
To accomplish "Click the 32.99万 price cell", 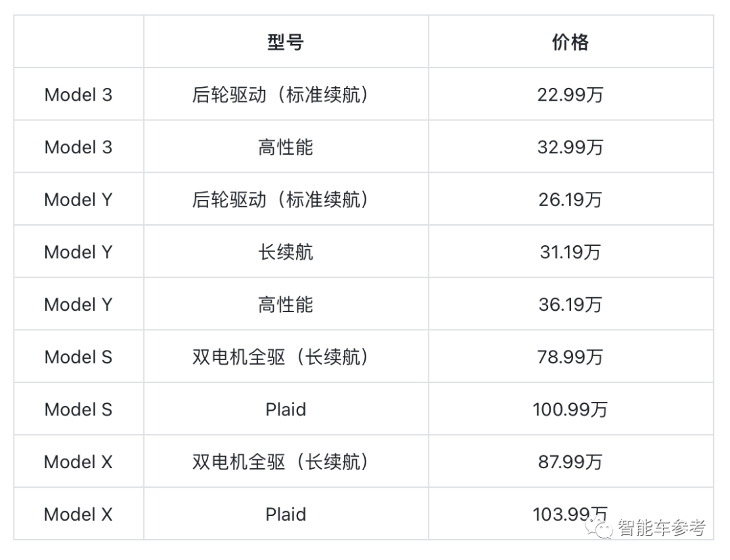I will pyautogui.click(x=570, y=147).
